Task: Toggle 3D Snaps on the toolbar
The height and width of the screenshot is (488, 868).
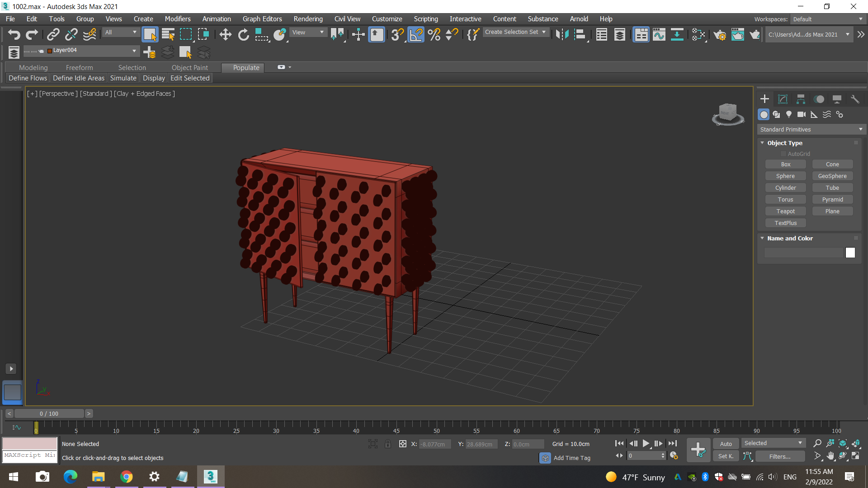Action: 397,35
